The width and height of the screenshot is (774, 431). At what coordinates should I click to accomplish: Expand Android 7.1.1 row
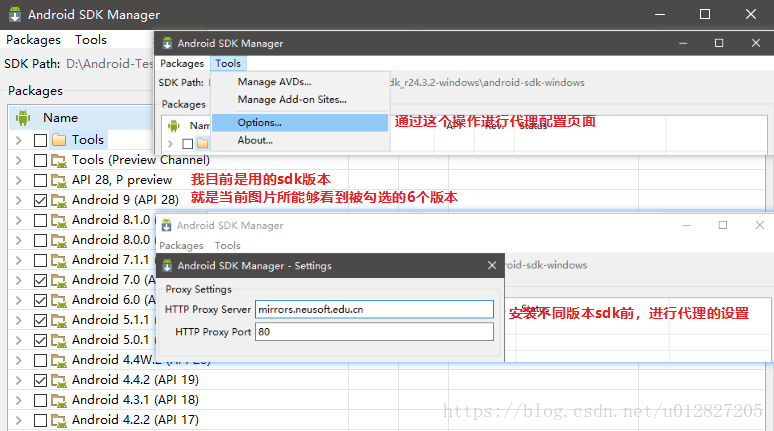coord(19,260)
